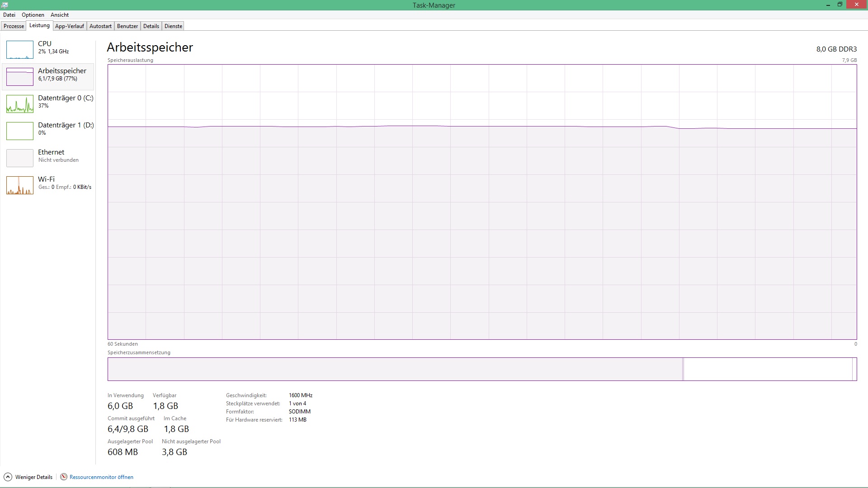
Task: Switch to the Prozesse tab
Action: [14, 26]
